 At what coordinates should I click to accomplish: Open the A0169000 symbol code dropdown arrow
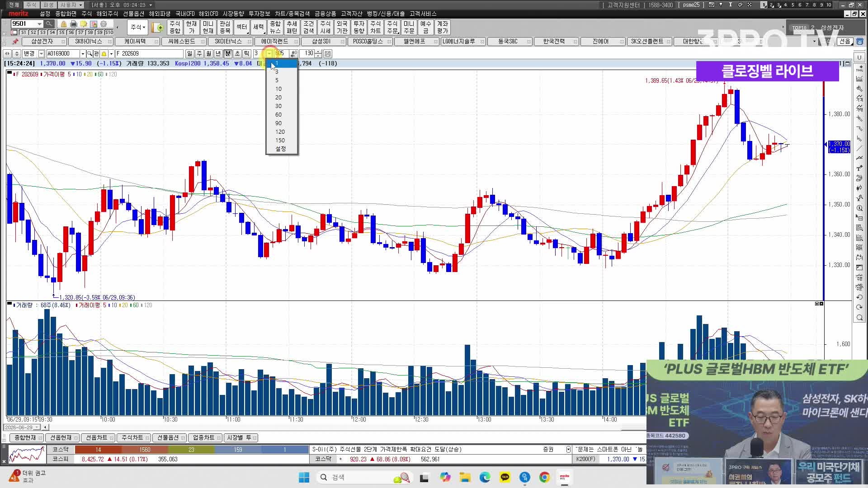point(83,54)
